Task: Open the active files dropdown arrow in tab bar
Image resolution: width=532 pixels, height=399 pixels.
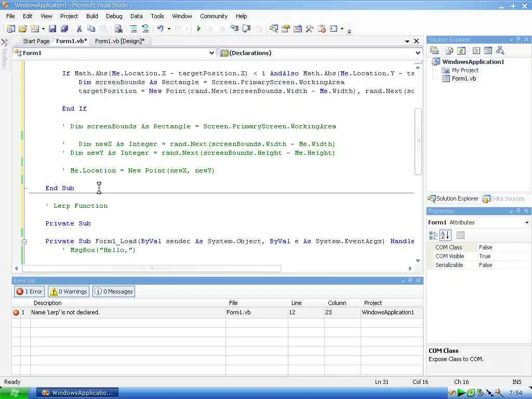Action: pyautogui.click(x=407, y=41)
